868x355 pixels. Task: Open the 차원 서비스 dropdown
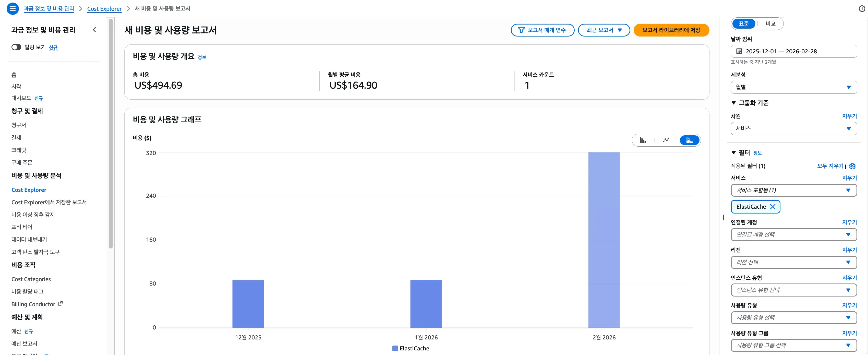(x=793, y=128)
